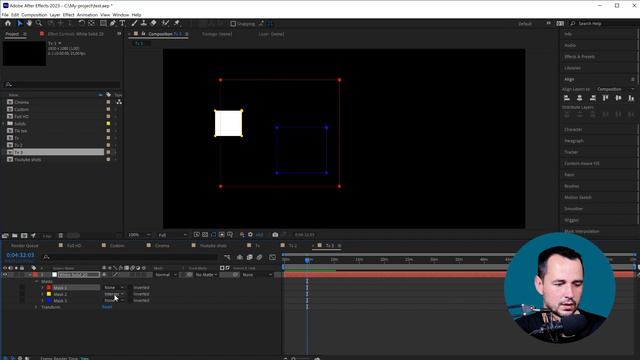Open Mask 1 mode dropdown set to None
This screenshot has width=640, height=360.
113,288
